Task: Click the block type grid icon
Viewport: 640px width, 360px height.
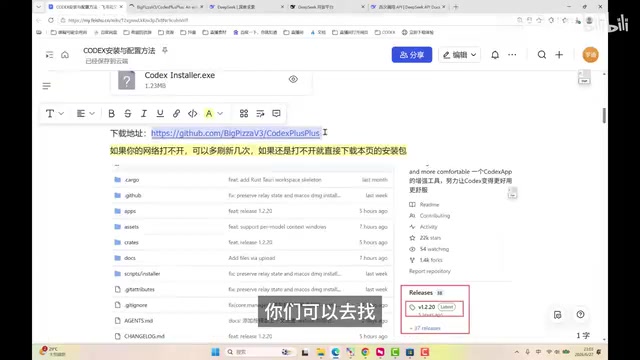Action: click(244, 113)
